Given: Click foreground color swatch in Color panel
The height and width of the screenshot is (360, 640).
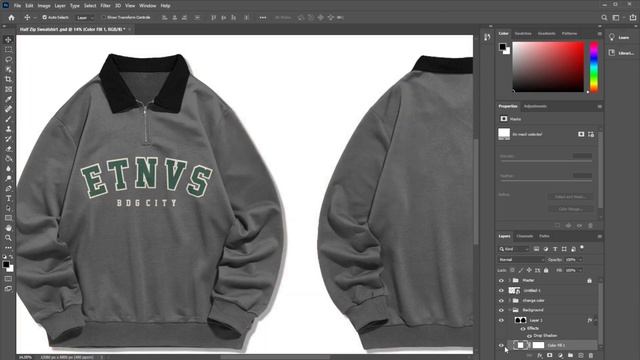Looking at the screenshot, I should click(502, 47).
